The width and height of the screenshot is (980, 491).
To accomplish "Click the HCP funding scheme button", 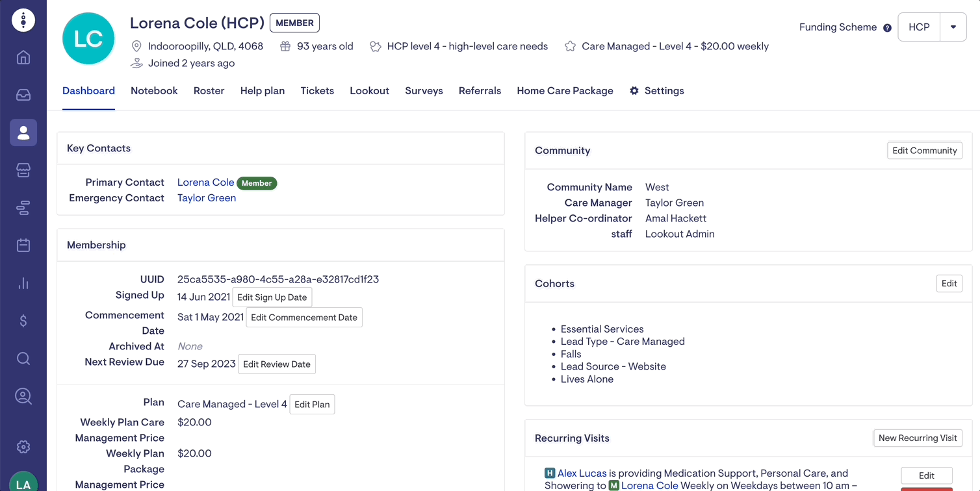I will pyautogui.click(x=919, y=27).
